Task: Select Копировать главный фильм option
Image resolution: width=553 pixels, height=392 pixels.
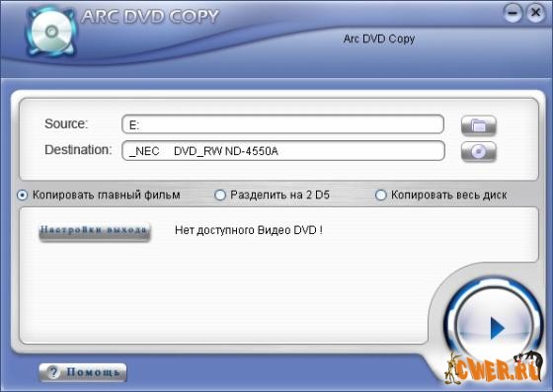Action: pyautogui.click(x=99, y=195)
